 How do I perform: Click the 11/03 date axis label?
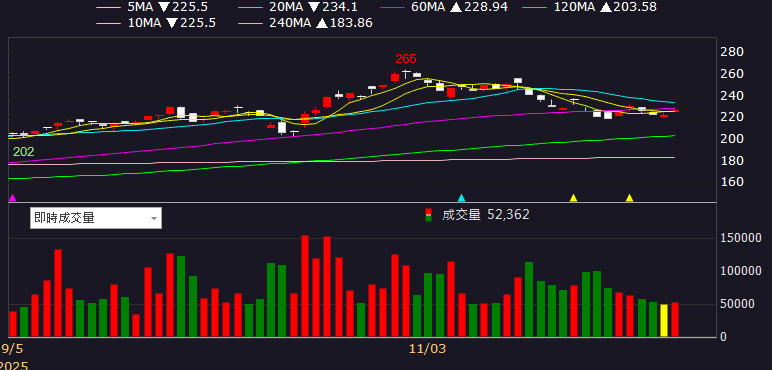point(427,349)
